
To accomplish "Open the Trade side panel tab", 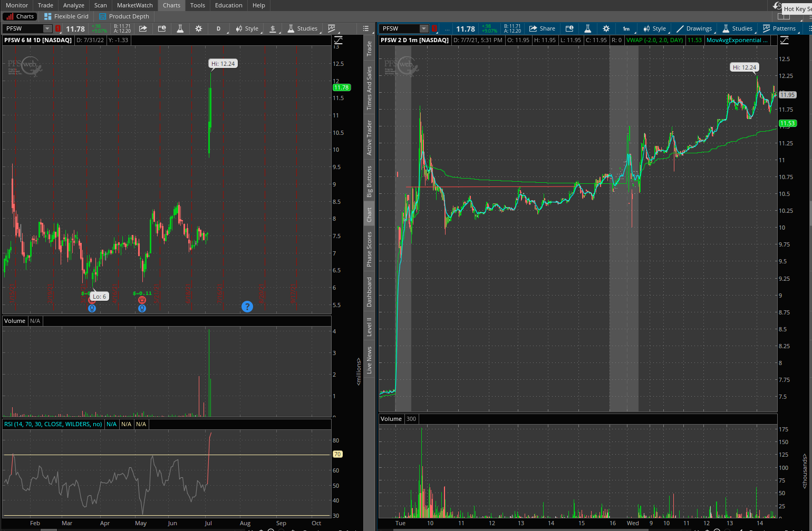I will [x=369, y=48].
